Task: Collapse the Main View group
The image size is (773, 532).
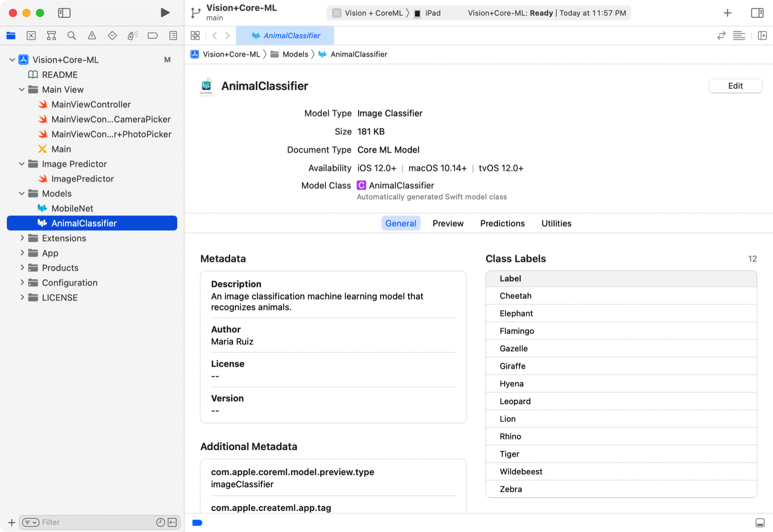Action: click(x=22, y=89)
